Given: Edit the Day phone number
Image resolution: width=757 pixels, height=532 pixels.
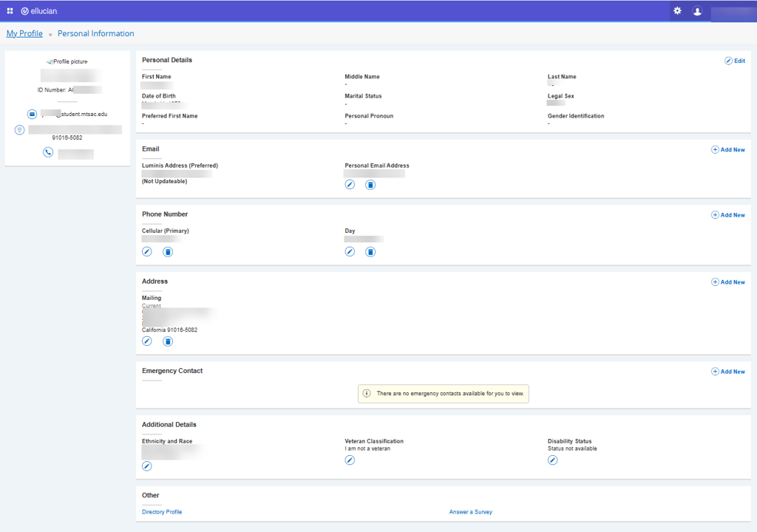Looking at the screenshot, I should [x=350, y=252].
